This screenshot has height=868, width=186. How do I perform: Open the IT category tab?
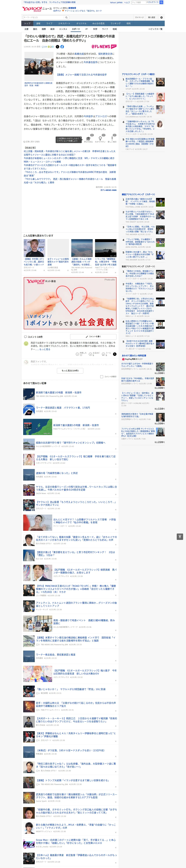pos(86,29)
